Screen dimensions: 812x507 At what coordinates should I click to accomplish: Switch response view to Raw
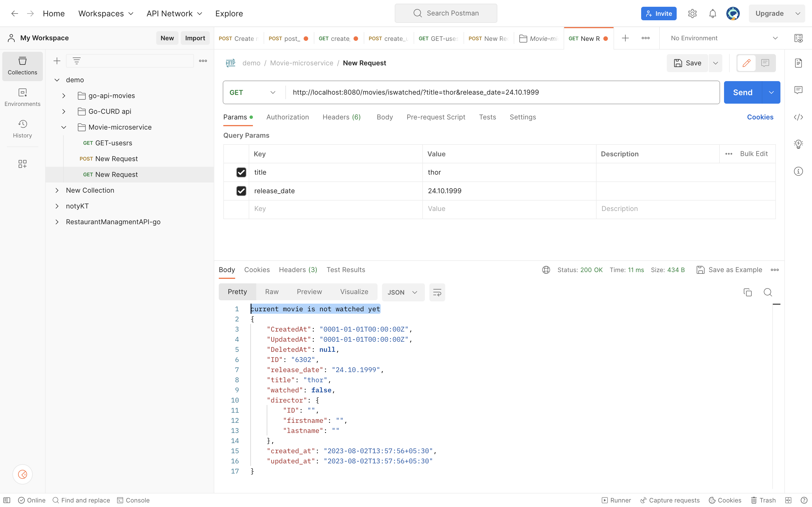(272, 292)
